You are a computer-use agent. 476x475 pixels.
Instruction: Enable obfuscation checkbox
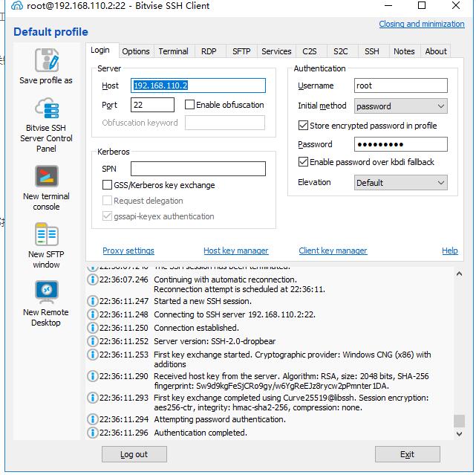coord(190,105)
